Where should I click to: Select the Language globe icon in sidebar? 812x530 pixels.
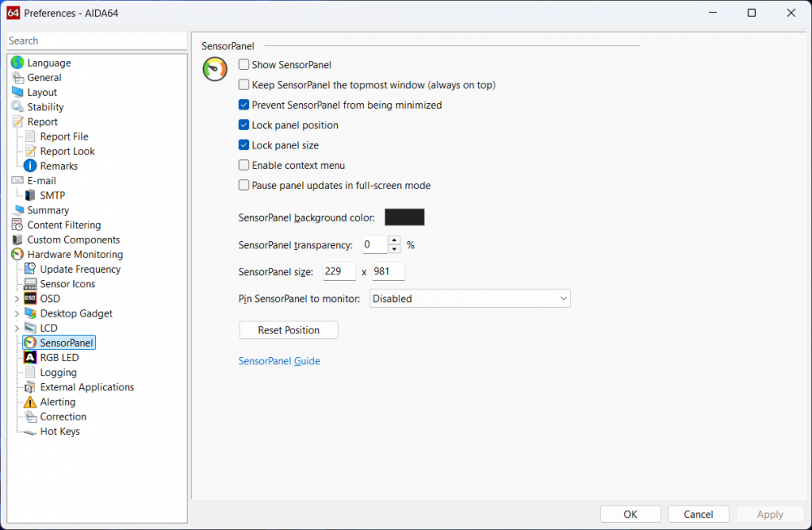tap(16, 62)
